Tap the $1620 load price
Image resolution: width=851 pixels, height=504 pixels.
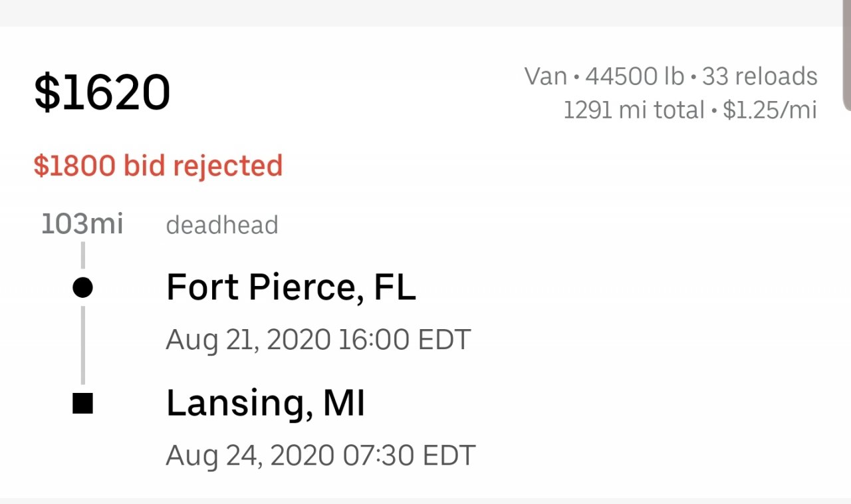(102, 92)
